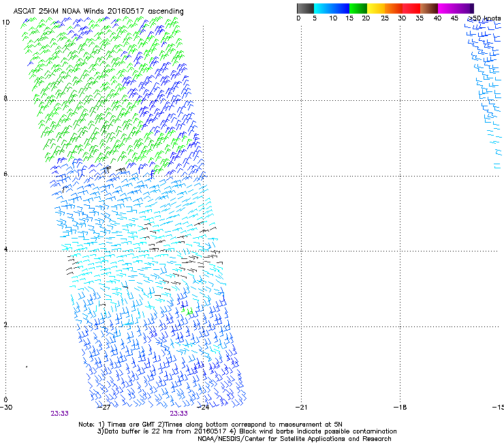Click the gray 0-5 knots legend segment
Viewport: 504px width, 443px height.
tap(305, 8)
